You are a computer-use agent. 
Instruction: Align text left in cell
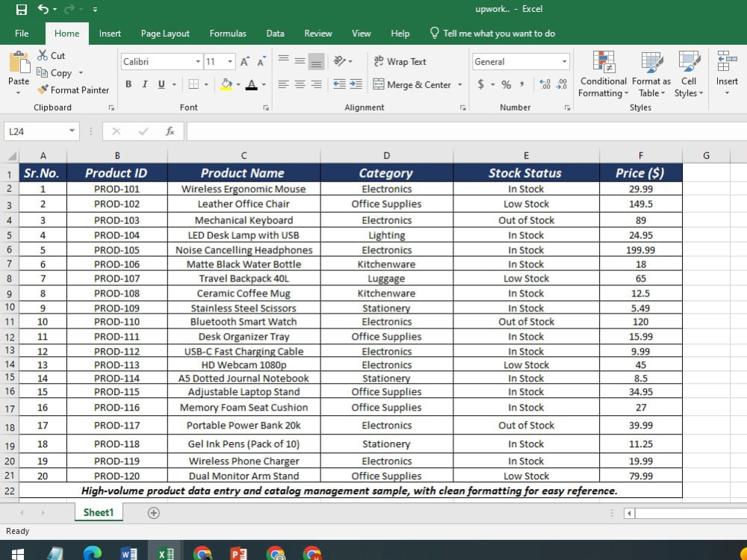[x=283, y=84]
